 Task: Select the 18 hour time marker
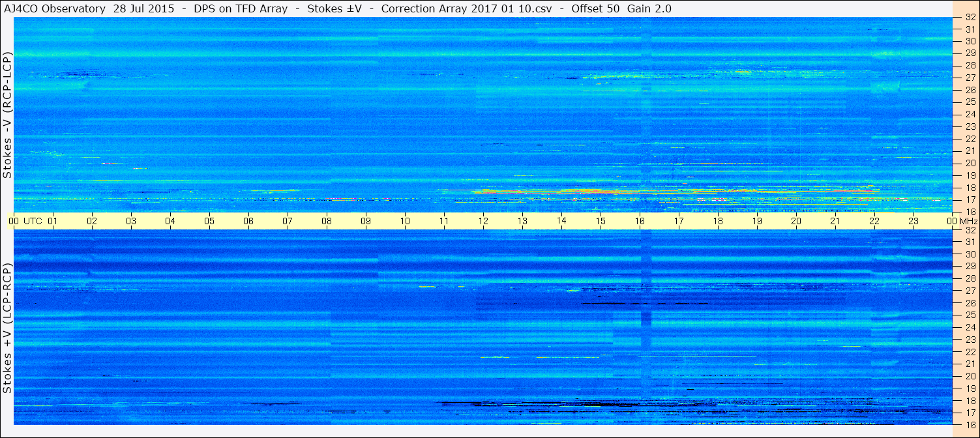pos(718,222)
